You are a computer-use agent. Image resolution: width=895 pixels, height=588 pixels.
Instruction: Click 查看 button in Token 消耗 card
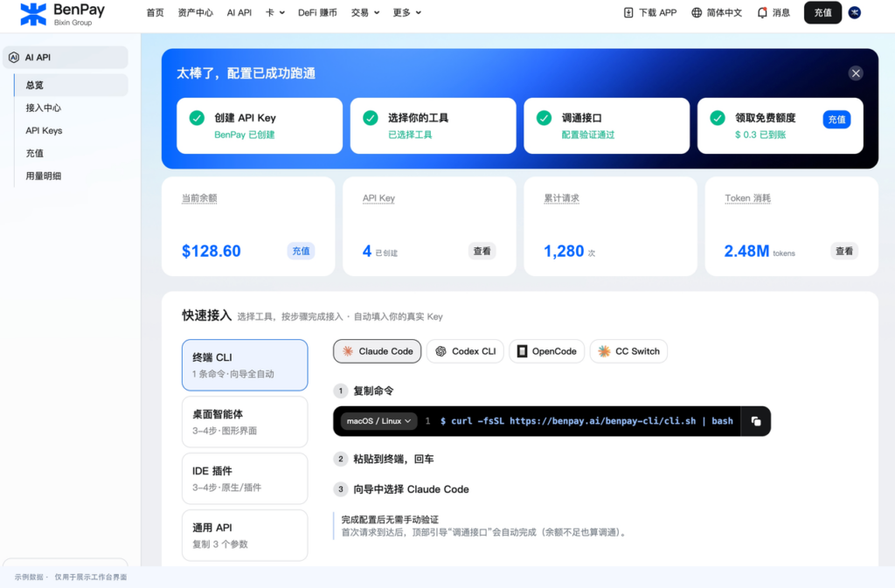click(x=844, y=251)
